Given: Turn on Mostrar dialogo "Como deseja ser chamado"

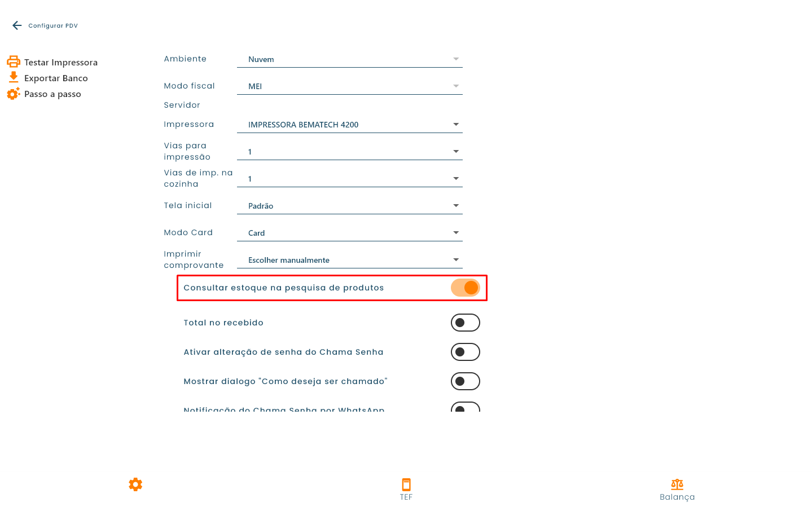Looking at the screenshot, I should 466,381.
